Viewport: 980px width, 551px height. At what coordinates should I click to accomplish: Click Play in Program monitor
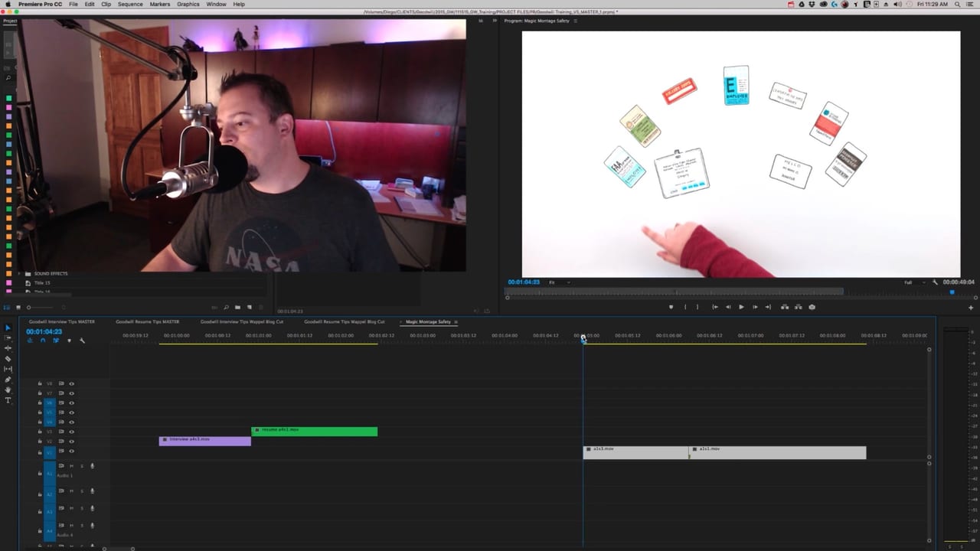pyautogui.click(x=741, y=307)
